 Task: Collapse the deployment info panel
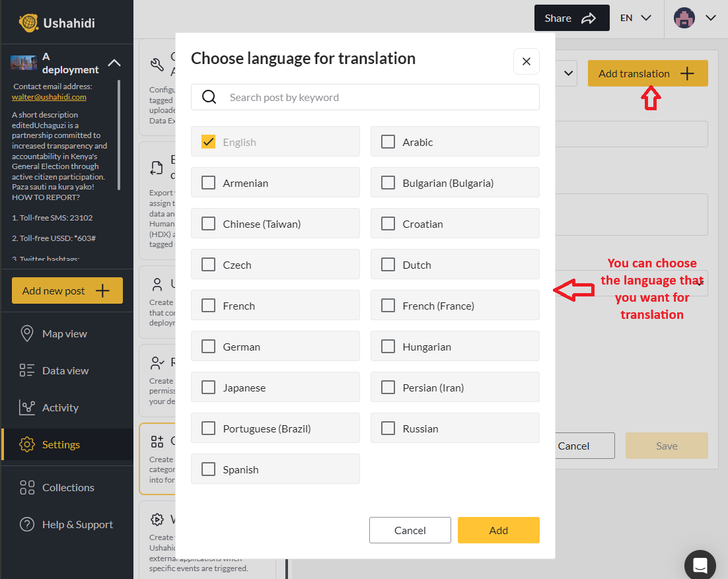(114, 63)
